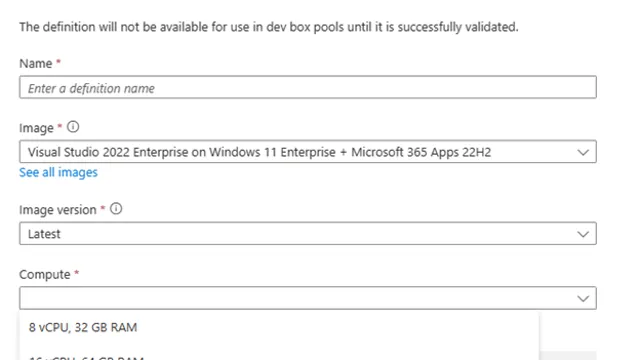Click the chevron arrow on Compute dropdown

click(x=583, y=299)
